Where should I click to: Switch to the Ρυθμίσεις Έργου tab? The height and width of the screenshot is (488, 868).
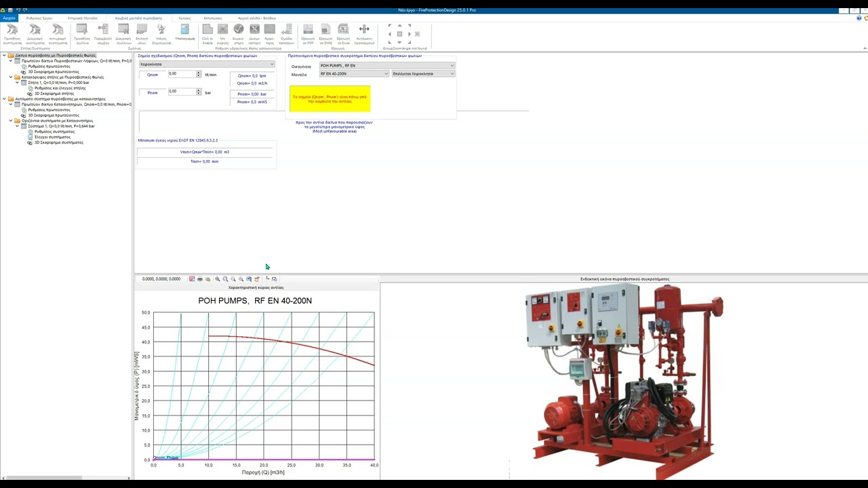coord(39,18)
